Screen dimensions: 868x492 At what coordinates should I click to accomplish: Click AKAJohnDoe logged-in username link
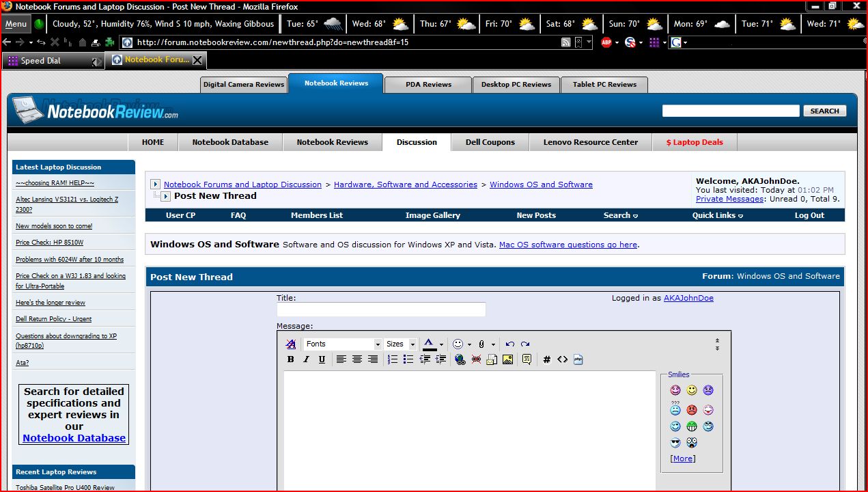tap(688, 298)
